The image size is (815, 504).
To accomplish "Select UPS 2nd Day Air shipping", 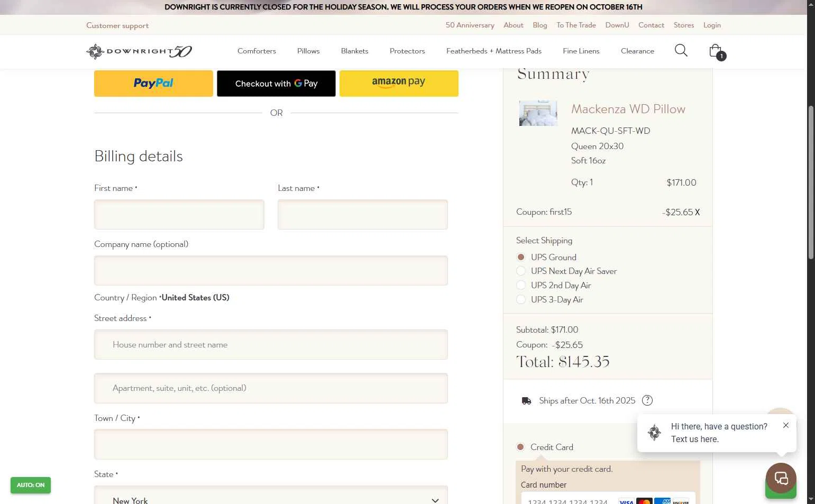I will 521,285.
